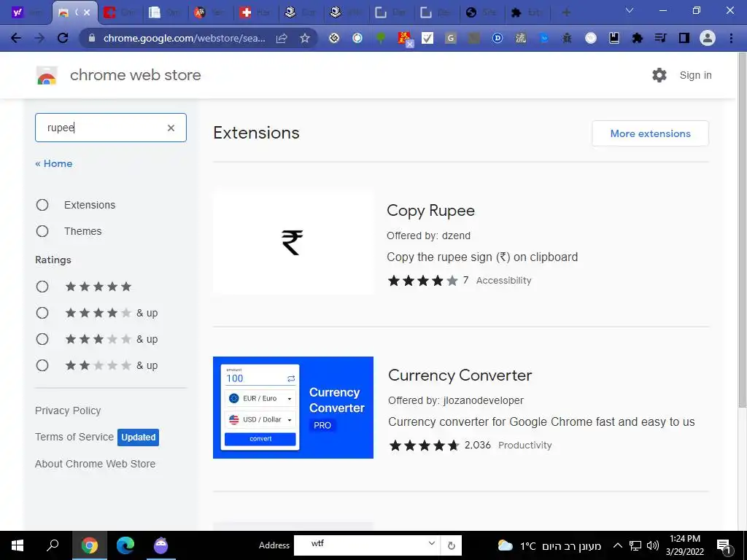The width and height of the screenshot is (747, 560).
Task: Select the three stars & up filter
Action: 42,339
